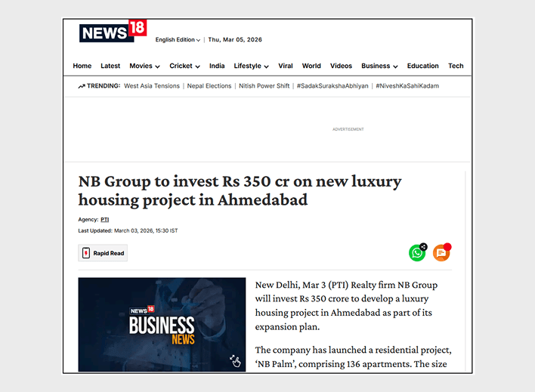Click the ADVERTISEMENT label
The height and width of the screenshot is (392, 535).
[348, 129]
